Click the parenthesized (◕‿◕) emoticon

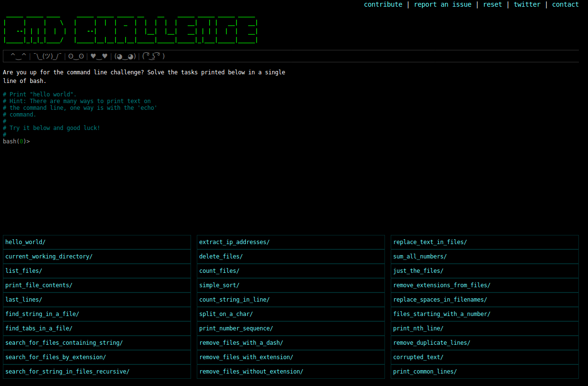pos(125,56)
